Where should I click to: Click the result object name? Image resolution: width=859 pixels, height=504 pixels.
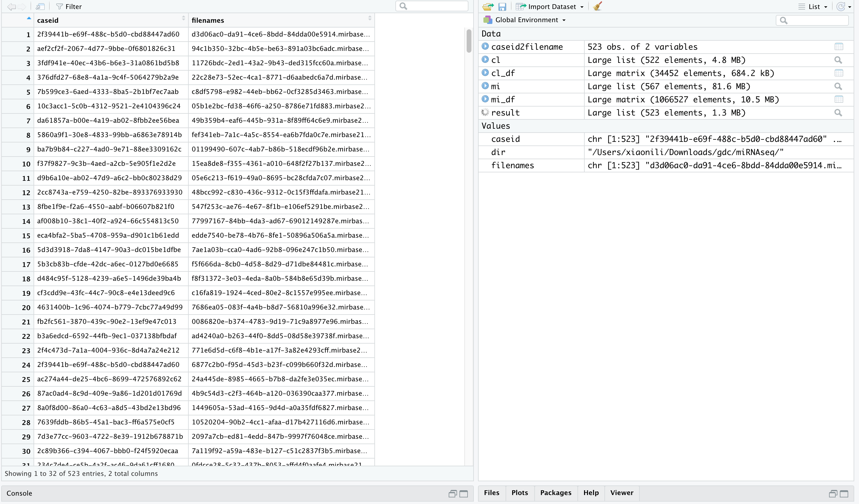click(506, 113)
